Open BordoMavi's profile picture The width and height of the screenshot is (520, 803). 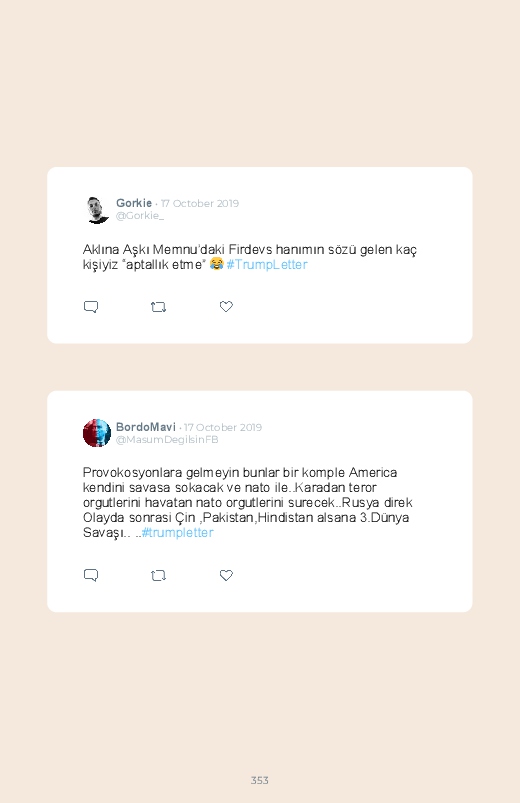click(97, 433)
